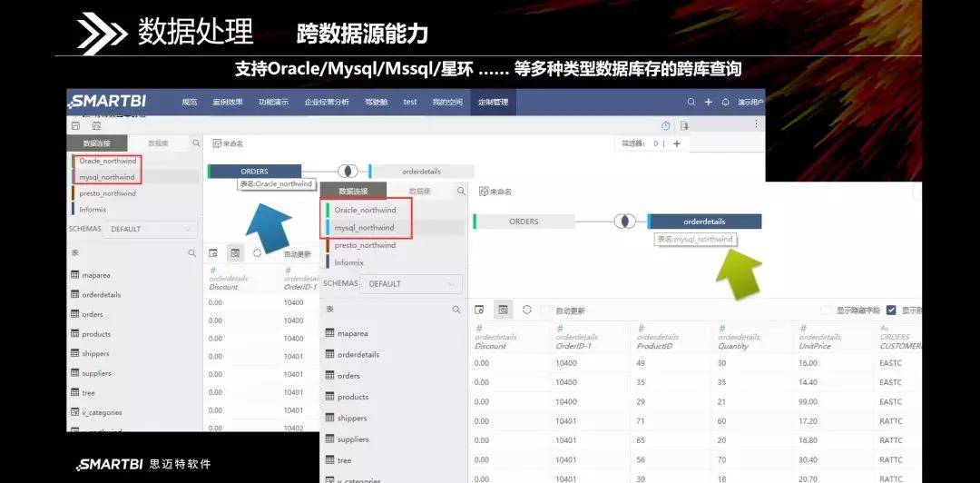Open the 案例效果 navigation tab
The image size is (980, 483).
pyautogui.click(x=228, y=102)
